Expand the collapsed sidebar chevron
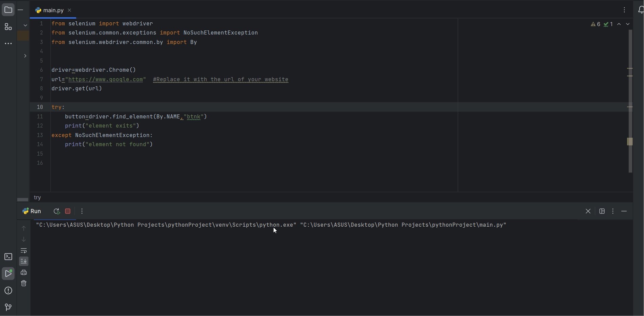 [x=25, y=56]
